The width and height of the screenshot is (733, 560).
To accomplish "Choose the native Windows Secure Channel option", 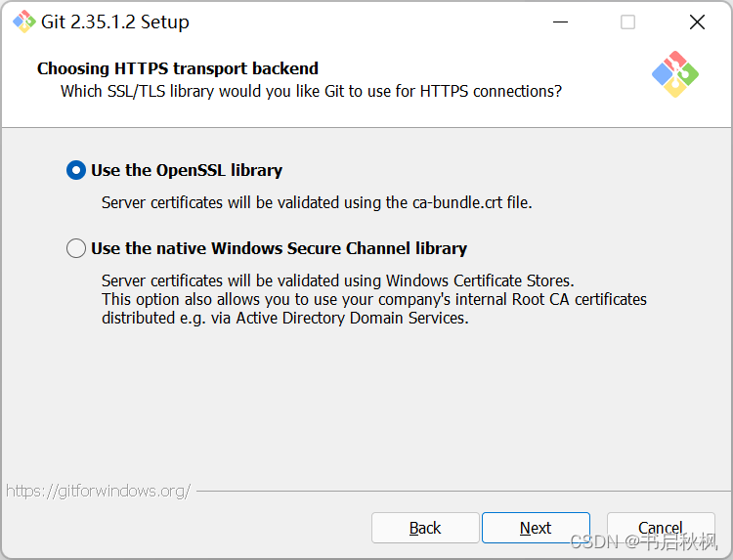I will click(76, 248).
